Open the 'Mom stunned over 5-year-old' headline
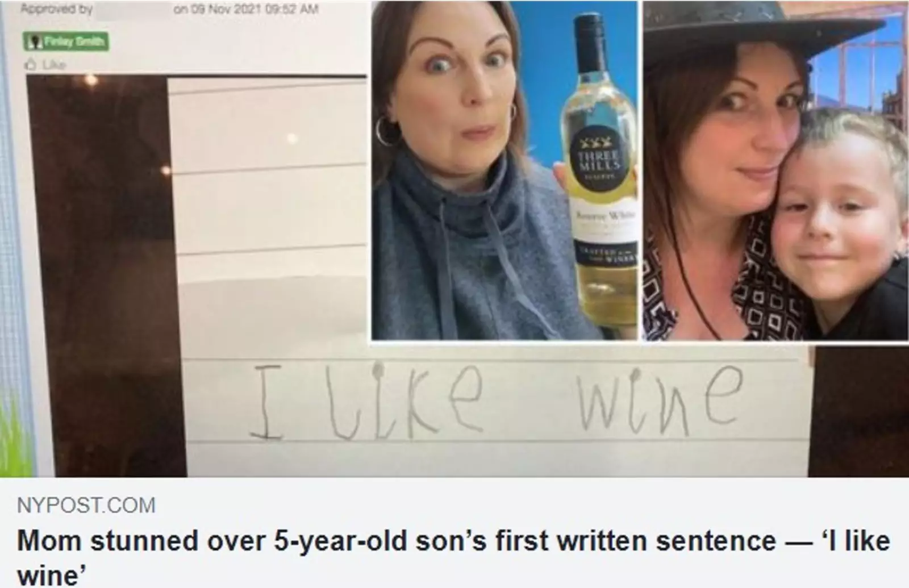 (x=453, y=554)
